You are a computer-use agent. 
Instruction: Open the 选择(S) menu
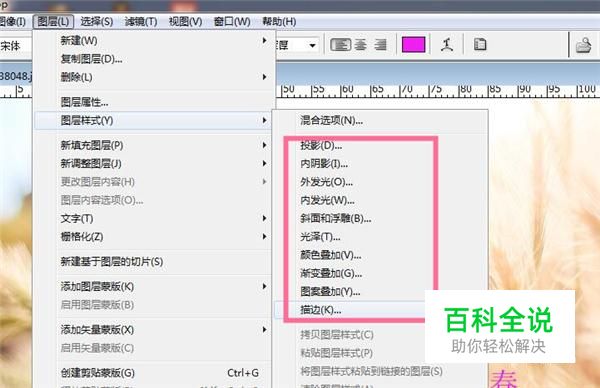96,21
